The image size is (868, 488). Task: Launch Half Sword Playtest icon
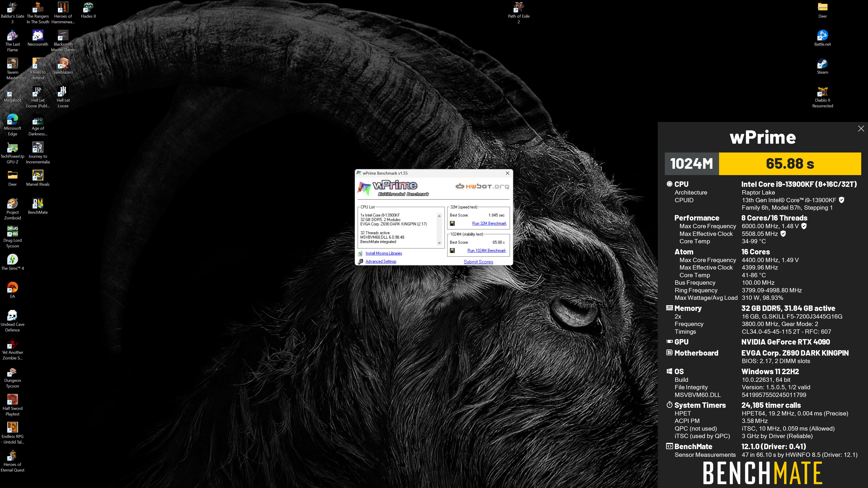pos(12,404)
